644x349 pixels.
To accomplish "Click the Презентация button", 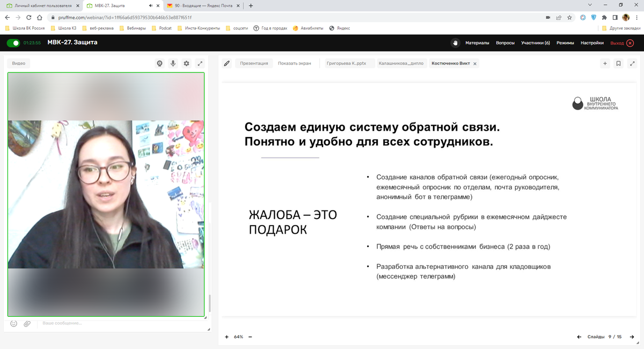I will tap(254, 63).
